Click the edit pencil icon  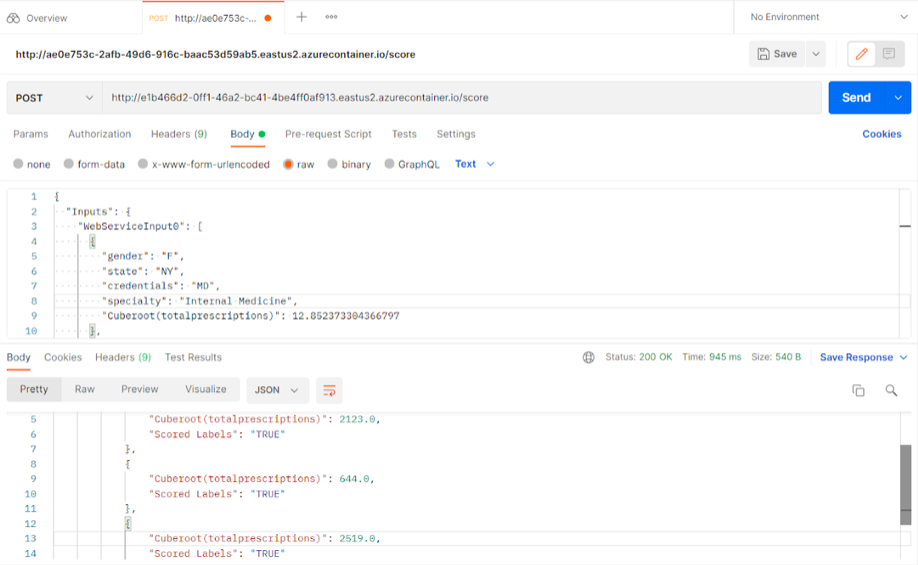(x=861, y=54)
